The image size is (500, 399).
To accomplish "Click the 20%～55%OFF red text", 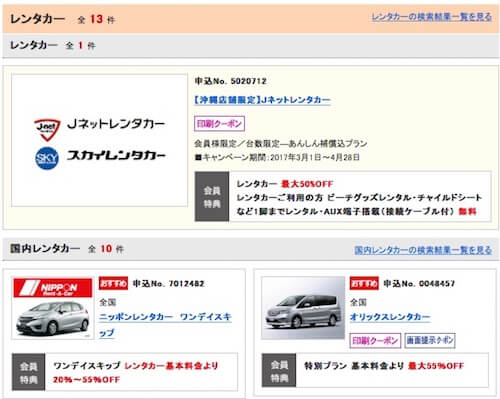I will pos(86,380).
